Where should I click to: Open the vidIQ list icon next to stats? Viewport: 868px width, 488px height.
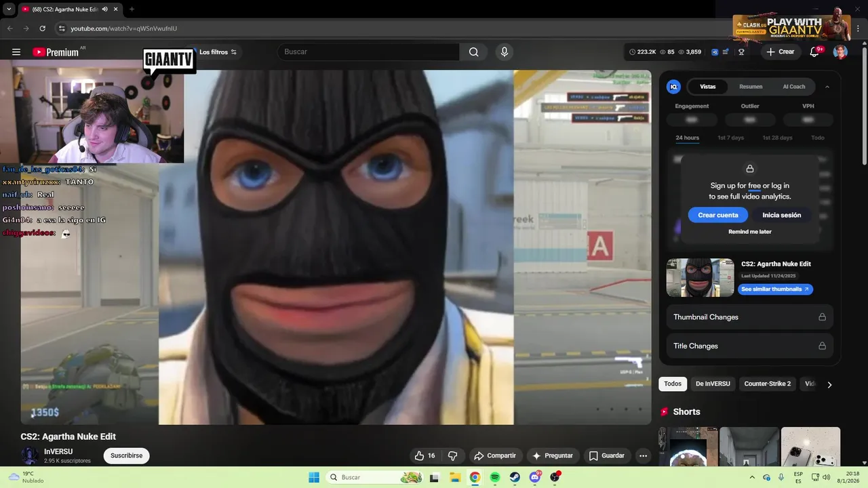point(726,52)
